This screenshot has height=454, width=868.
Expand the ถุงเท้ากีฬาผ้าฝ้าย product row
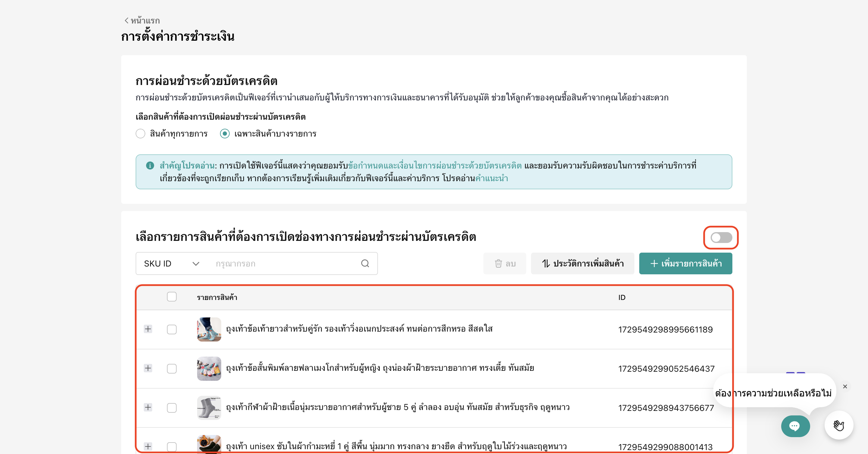click(148, 408)
